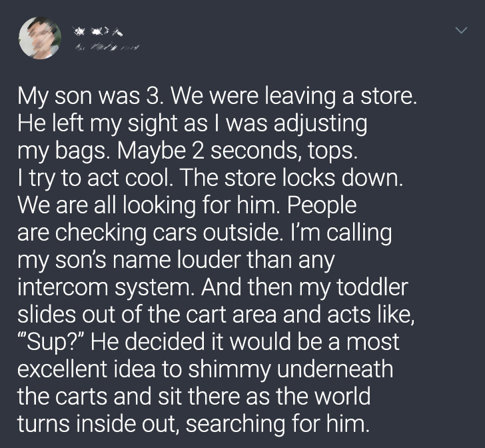
Task: Click the phrase "And then my toddler"
Action: coord(304,287)
